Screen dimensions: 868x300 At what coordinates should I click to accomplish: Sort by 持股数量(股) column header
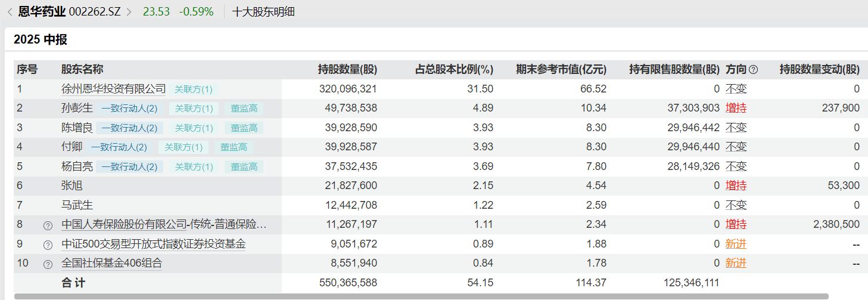click(347, 69)
